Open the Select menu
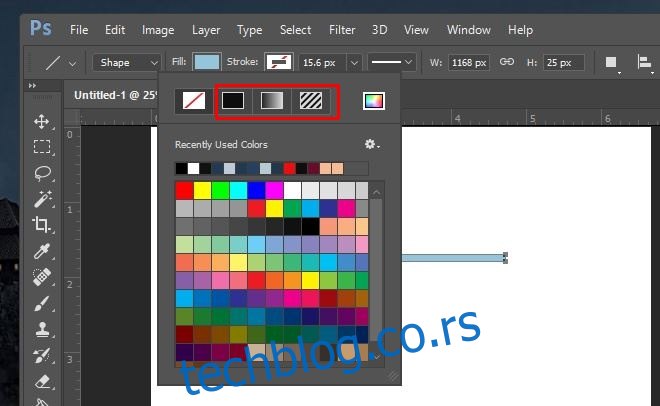Viewport: 660px width, 406px height. [x=295, y=30]
